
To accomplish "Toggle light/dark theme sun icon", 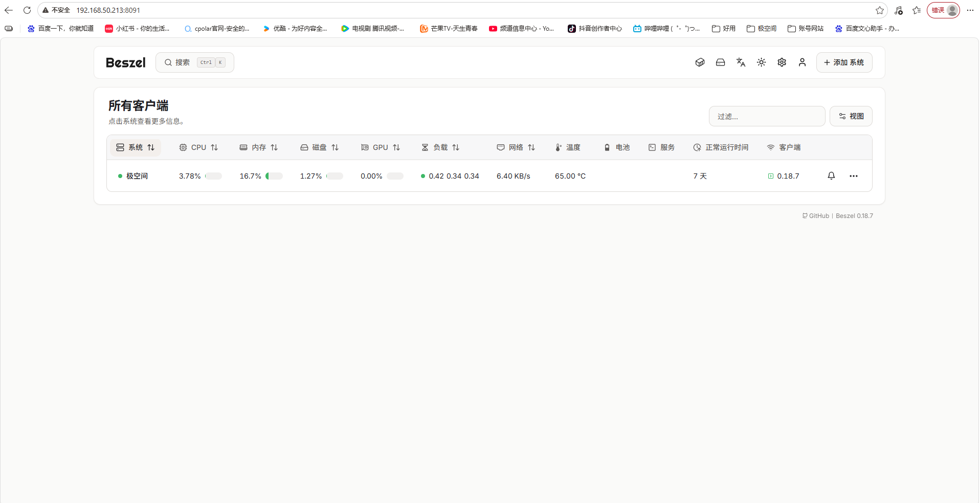I will (761, 62).
